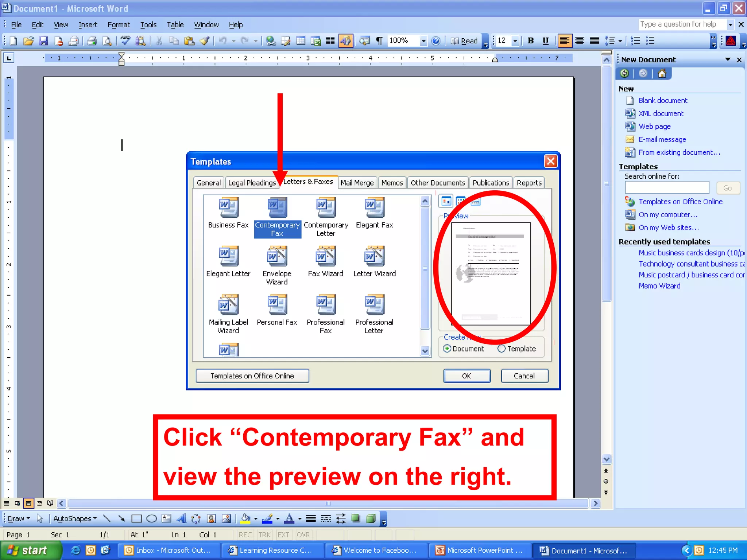Click the Microsoft Word Help icon
Screen dimensions: 747x560
click(436, 41)
